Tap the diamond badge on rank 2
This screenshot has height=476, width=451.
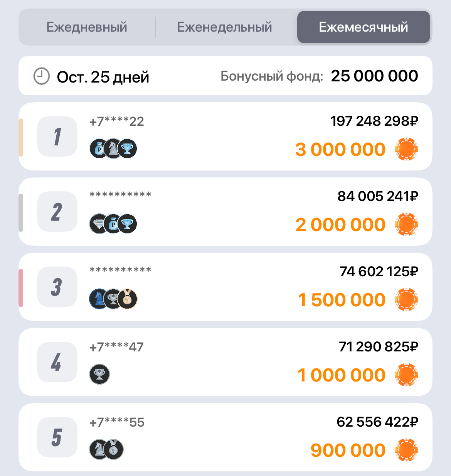click(x=99, y=224)
